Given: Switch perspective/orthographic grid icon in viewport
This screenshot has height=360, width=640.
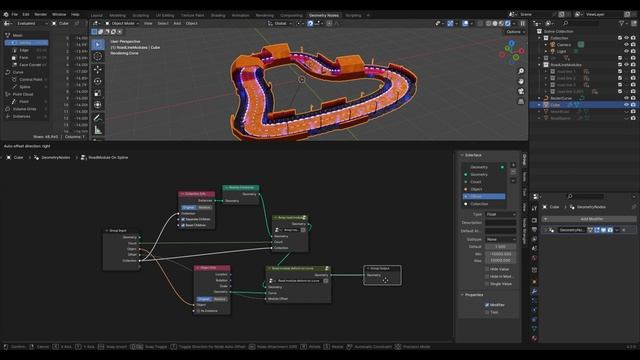Looking at the screenshot, I should (x=521, y=101).
